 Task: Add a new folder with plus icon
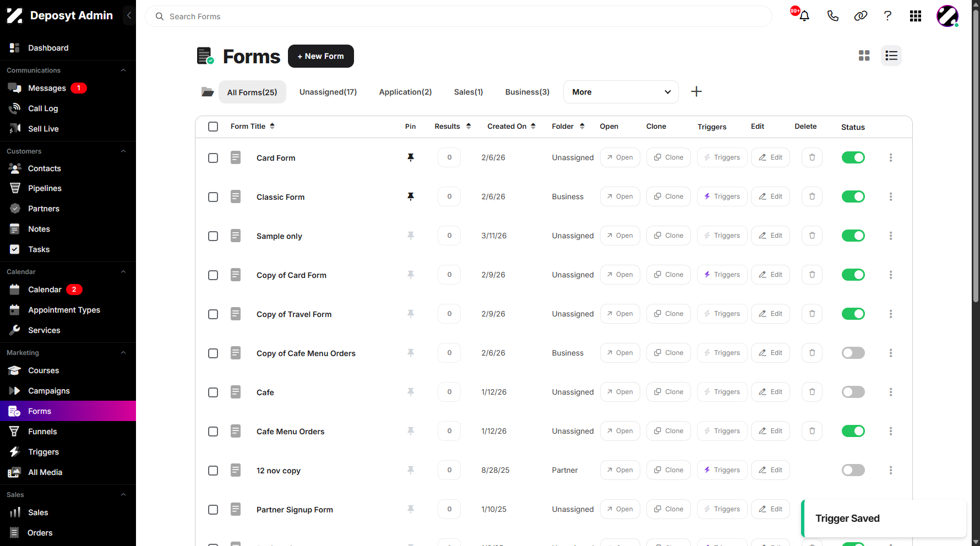pyautogui.click(x=696, y=91)
